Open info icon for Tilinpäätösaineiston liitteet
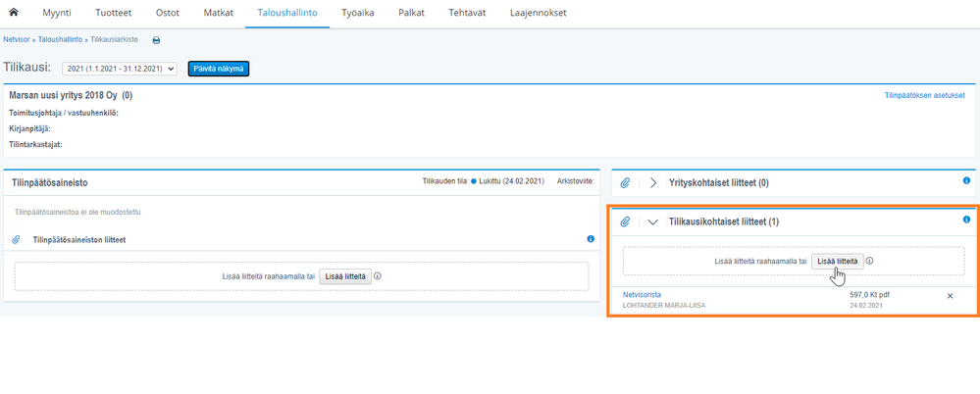This screenshot has height=394, width=980. click(x=590, y=238)
